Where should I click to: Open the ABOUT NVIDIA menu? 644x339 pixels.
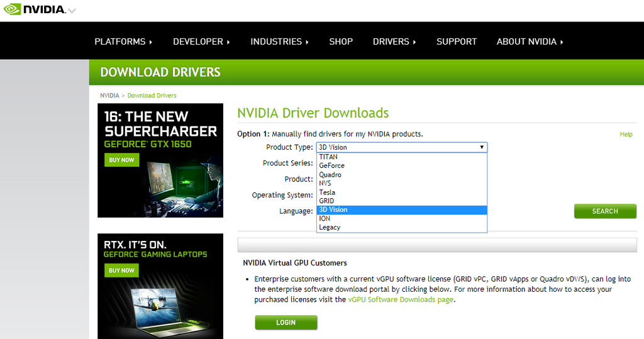tap(530, 42)
